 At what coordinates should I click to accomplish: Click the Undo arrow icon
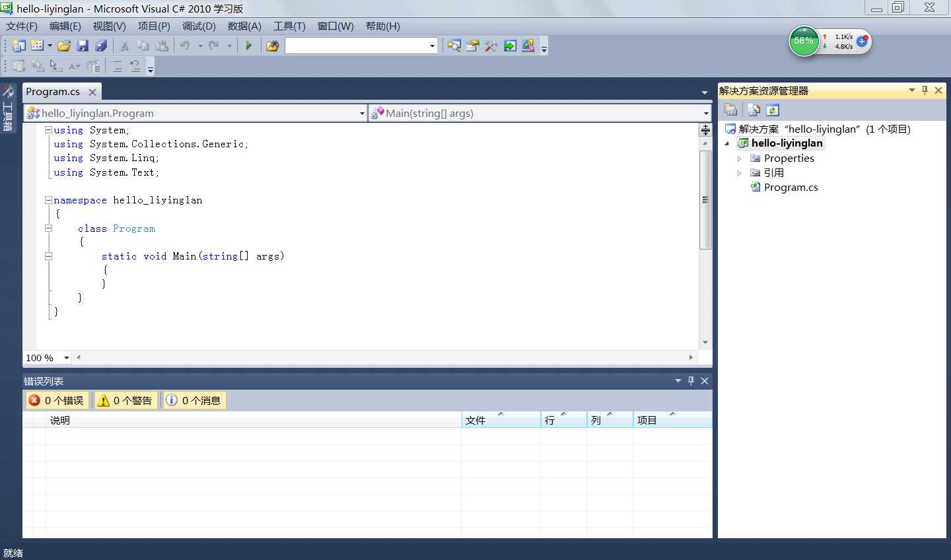click(185, 46)
